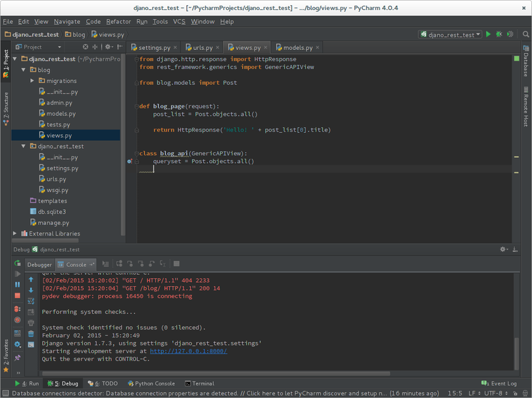Viewport: 532px width, 398px height.
Task: Step Into icon in debugger toolbar
Action: click(130, 264)
